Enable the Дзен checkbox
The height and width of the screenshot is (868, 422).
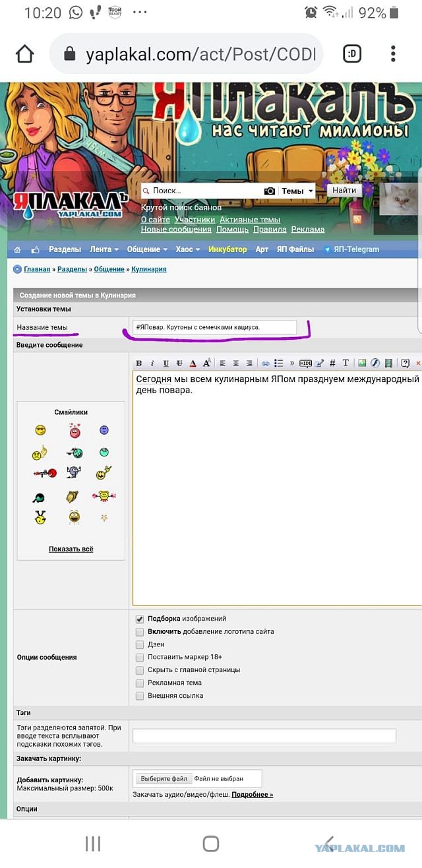tap(140, 644)
